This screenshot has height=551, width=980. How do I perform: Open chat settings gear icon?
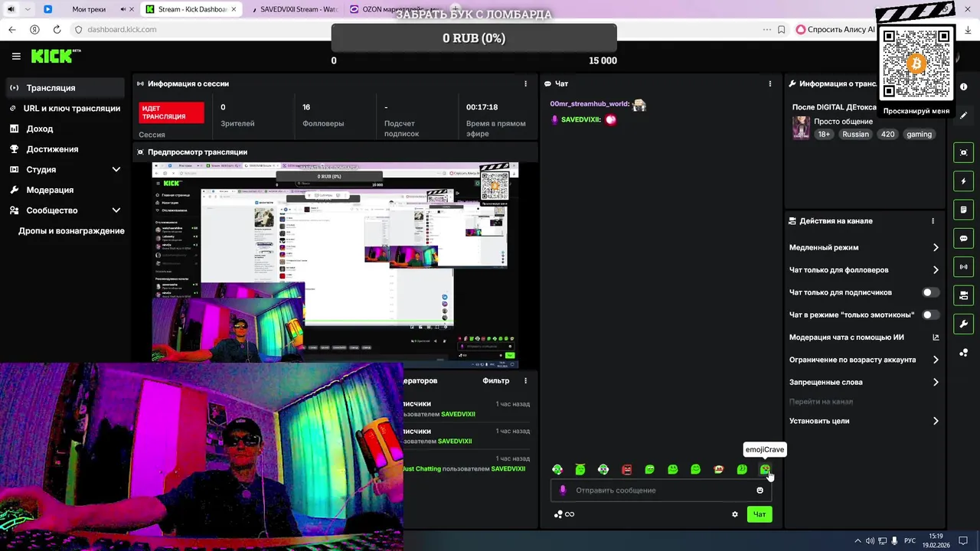pyautogui.click(x=735, y=514)
